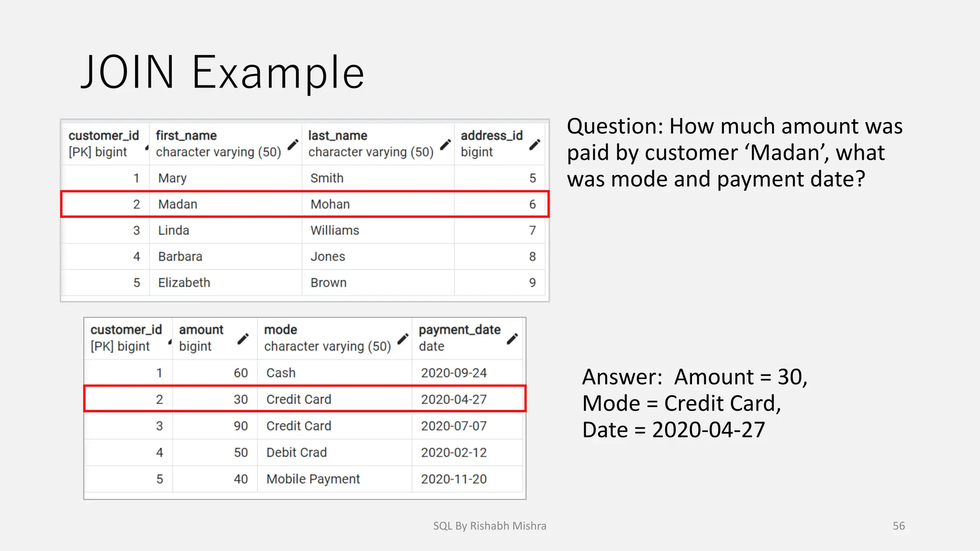Select the Cash mode cell
Viewport: 980px width, 551px height.
pos(281,373)
